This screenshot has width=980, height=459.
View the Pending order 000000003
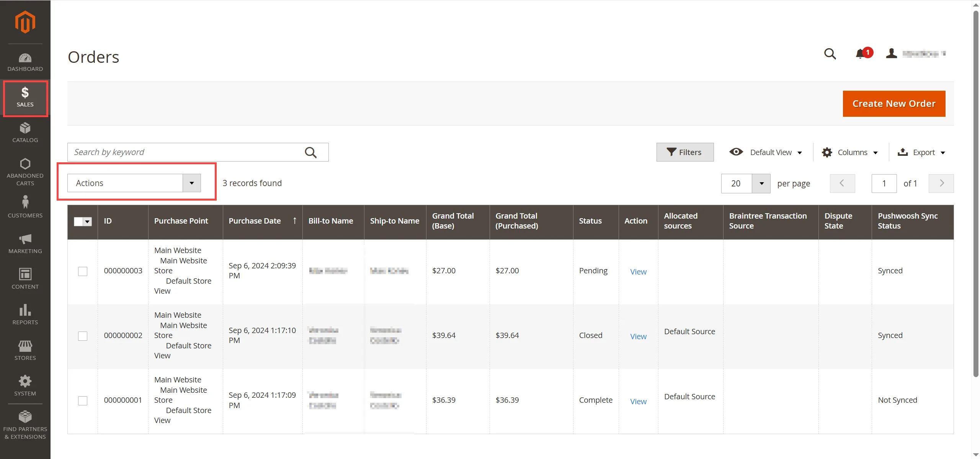638,272
